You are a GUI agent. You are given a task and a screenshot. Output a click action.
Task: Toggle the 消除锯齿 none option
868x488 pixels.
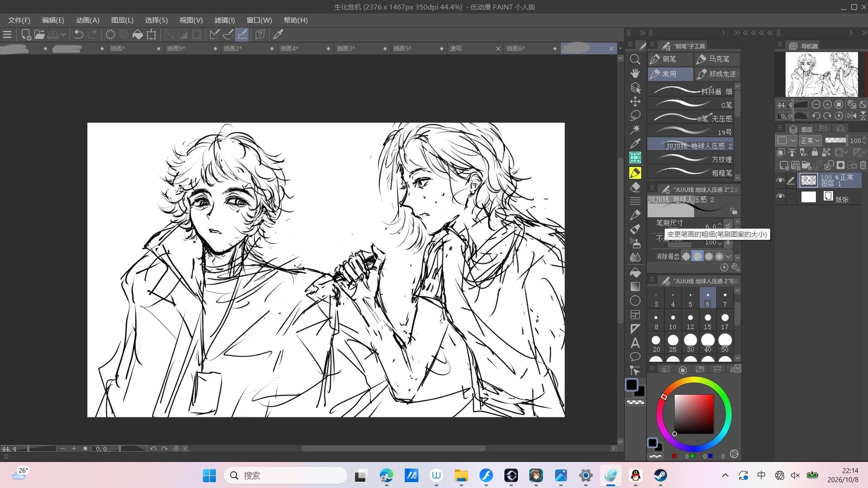(x=686, y=256)
